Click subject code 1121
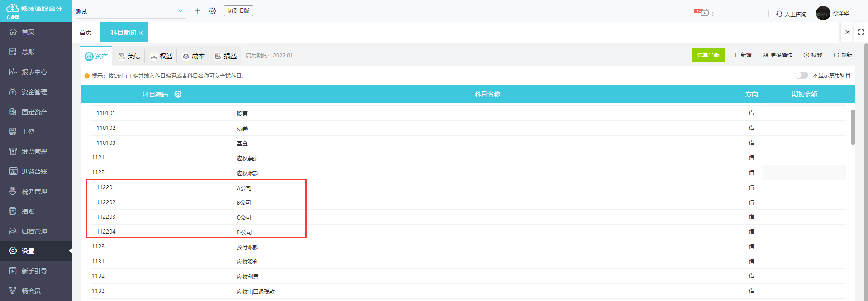 [98, 158]
